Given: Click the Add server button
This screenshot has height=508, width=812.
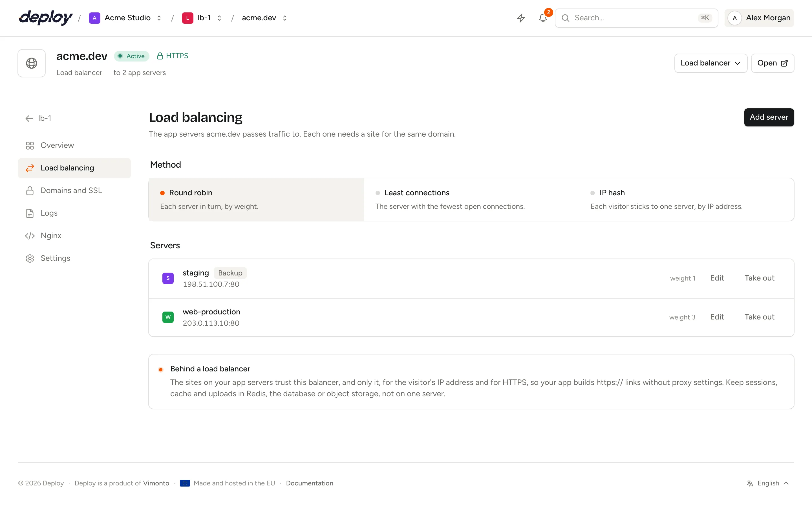Looking at the screenshot, I should click(x=769, y=117).
